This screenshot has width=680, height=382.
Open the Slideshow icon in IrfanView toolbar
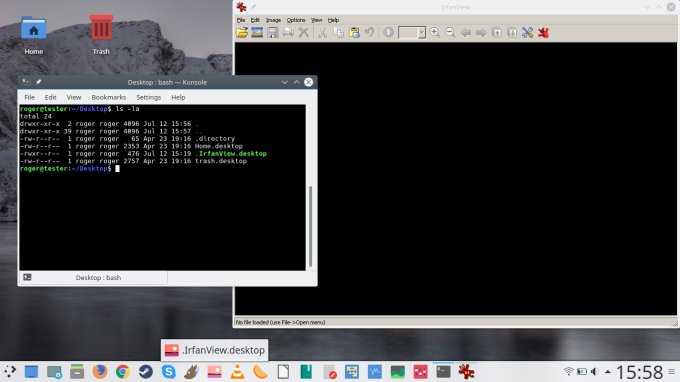point(257,33)
